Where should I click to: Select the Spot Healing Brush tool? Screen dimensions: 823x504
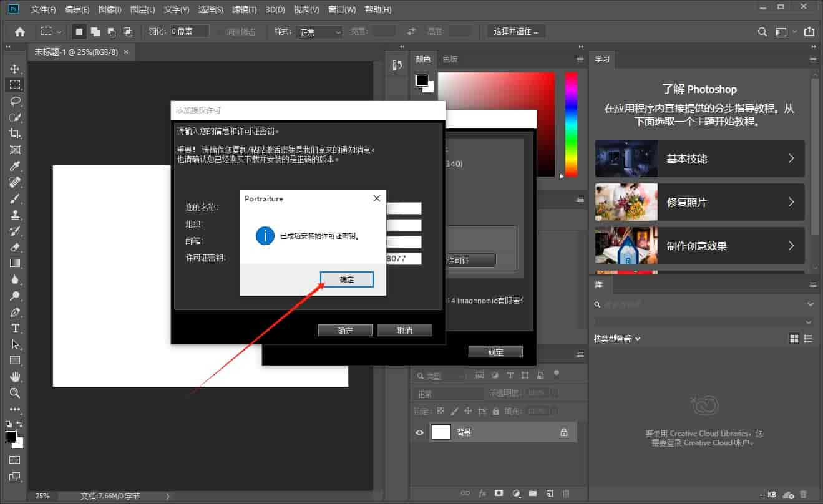pos(15,182)
